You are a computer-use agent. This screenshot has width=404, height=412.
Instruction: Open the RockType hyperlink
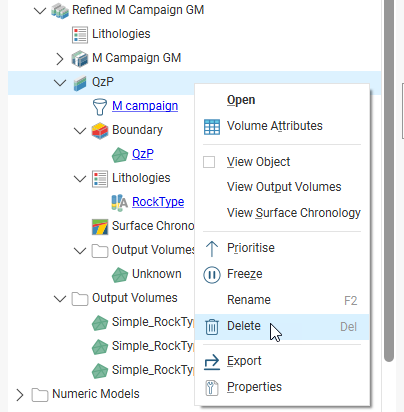(x=158, y=202)
